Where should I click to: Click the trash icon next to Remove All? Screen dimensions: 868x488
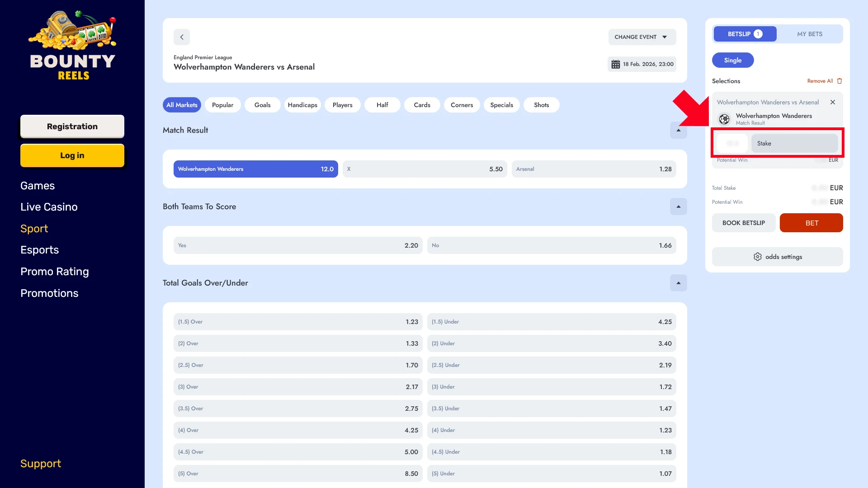click(840, 81)
